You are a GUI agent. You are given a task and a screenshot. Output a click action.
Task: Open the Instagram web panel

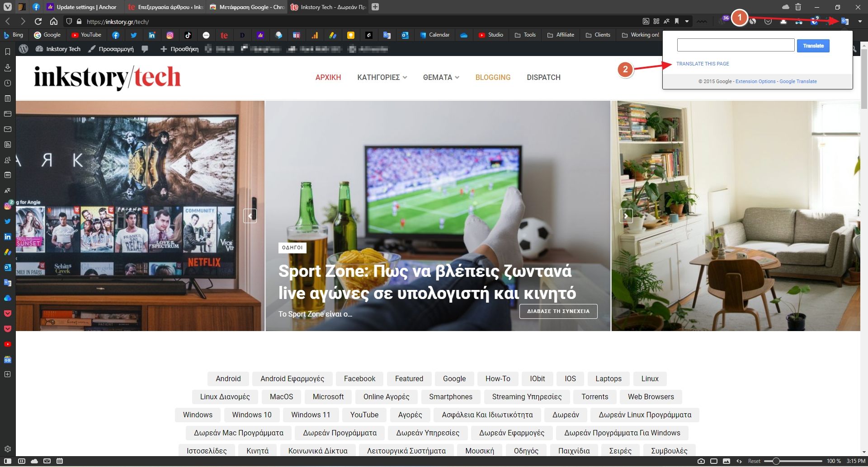pos(7,206)
